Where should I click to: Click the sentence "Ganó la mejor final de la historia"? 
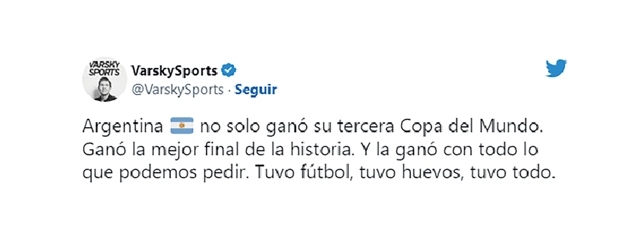coord(218,149)
